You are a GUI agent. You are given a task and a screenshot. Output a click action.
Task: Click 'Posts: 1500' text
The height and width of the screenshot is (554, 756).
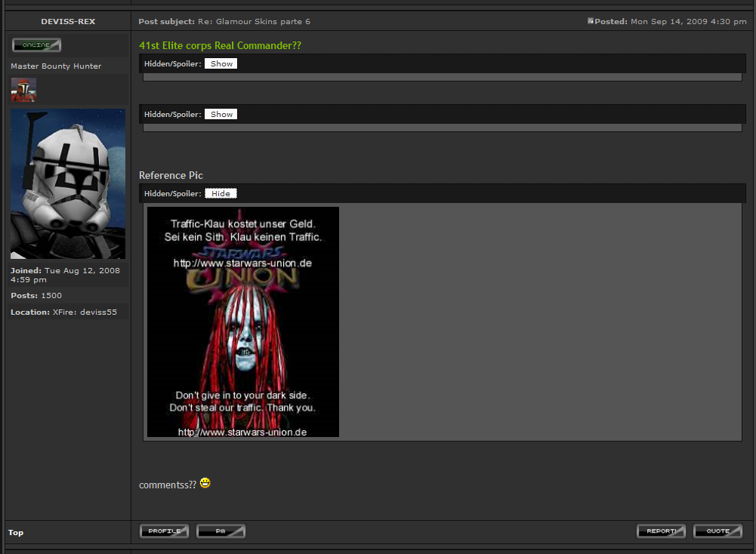[x=36, y=296]
